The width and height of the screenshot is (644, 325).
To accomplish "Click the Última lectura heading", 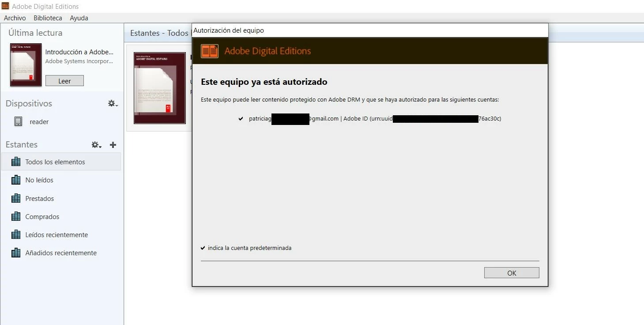I will [x=35, y=33].
